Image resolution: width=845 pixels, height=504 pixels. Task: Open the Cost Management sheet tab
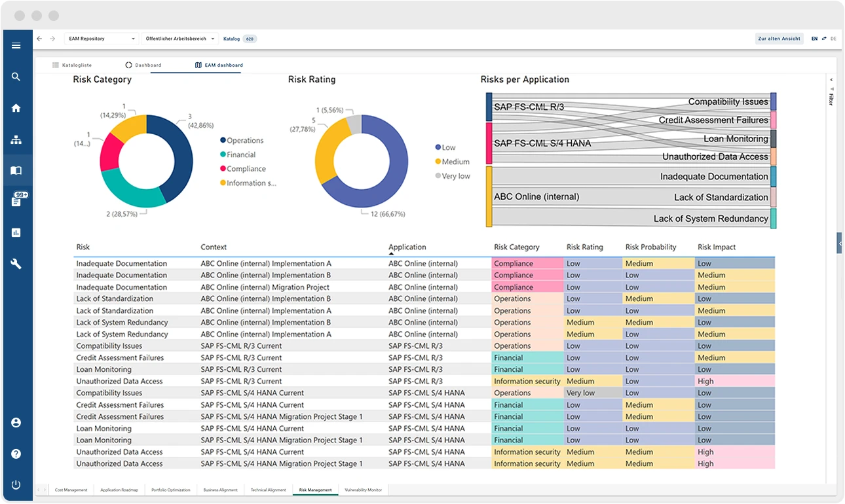(x=71, y=490)
